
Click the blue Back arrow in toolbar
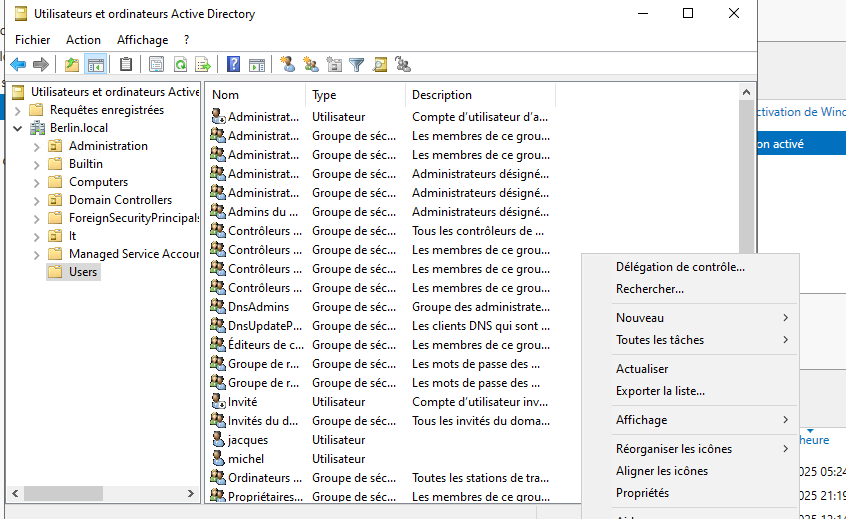click(18, 65)
